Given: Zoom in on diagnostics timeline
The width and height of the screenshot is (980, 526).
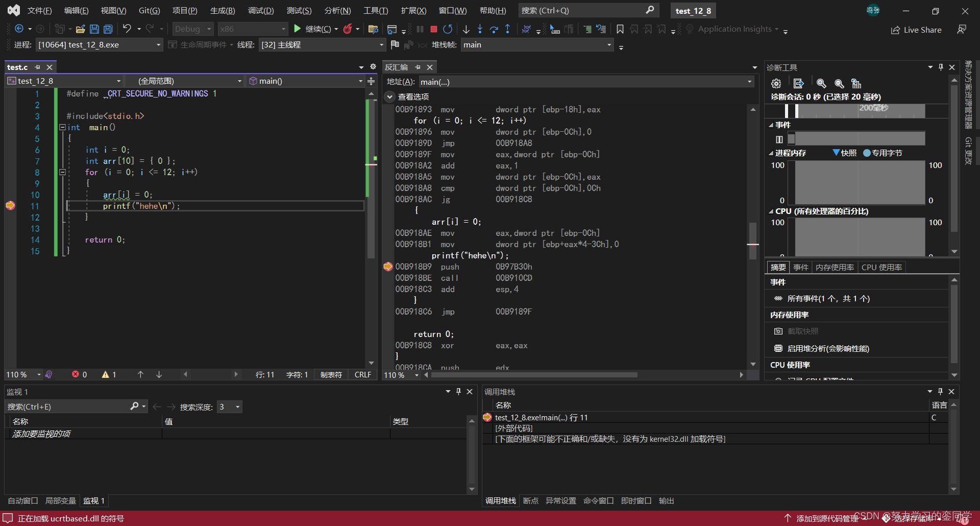Looking at the screenshot, I should pyautogui.click(x=821, y=83).
